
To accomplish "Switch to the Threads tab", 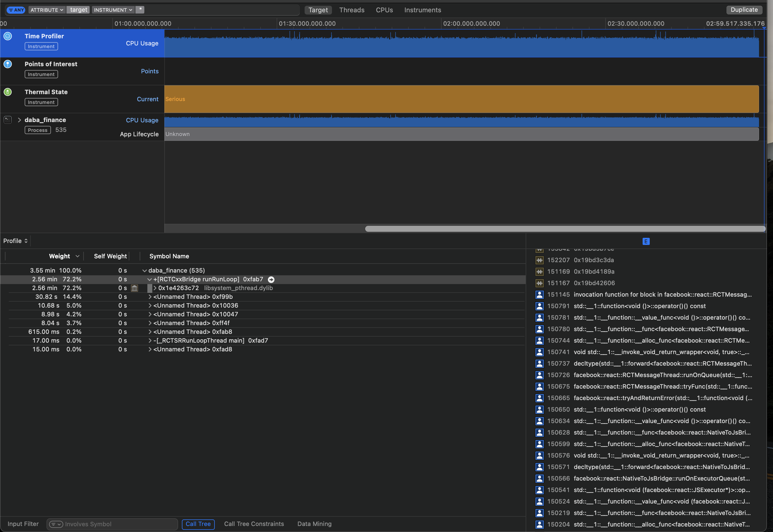I will [x=352, y=10].
